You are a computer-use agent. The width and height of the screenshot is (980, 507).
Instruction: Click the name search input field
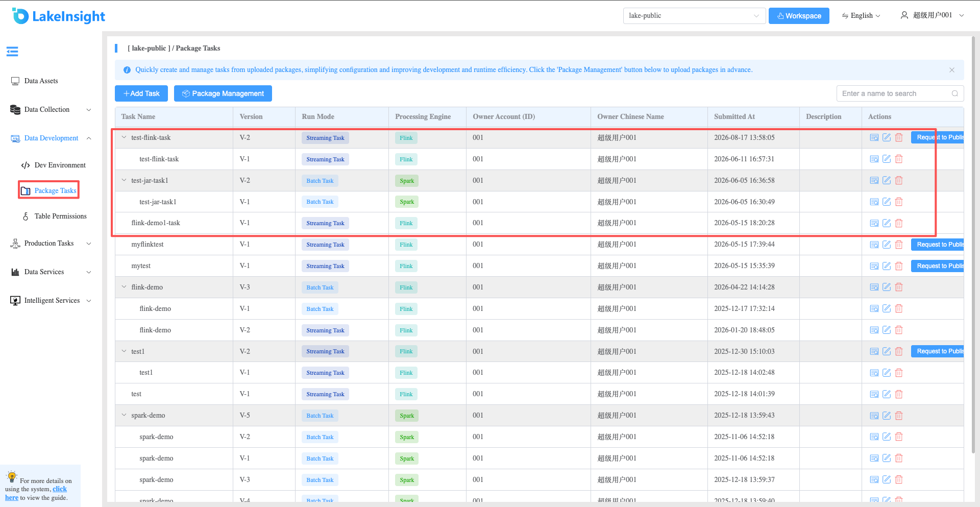coord(895,93)
